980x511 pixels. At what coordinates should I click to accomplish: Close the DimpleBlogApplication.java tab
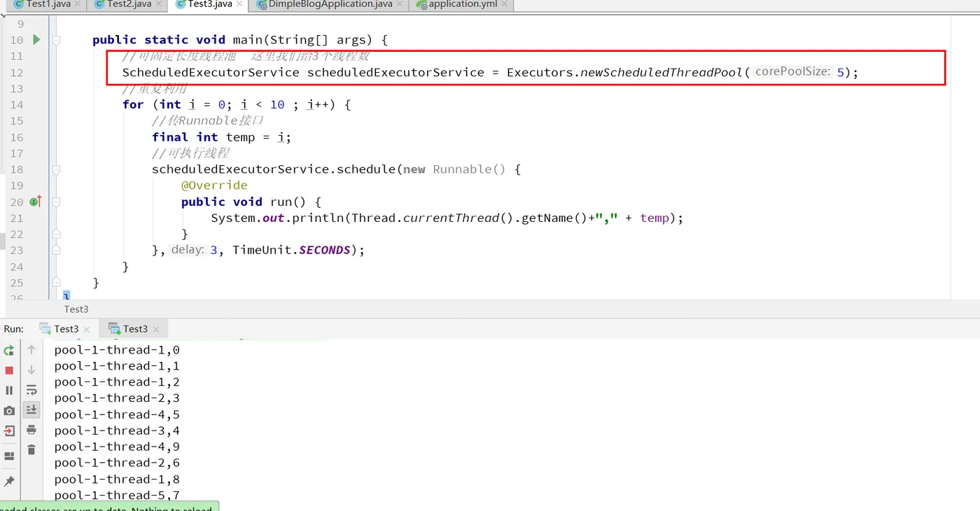pos(400,5)
